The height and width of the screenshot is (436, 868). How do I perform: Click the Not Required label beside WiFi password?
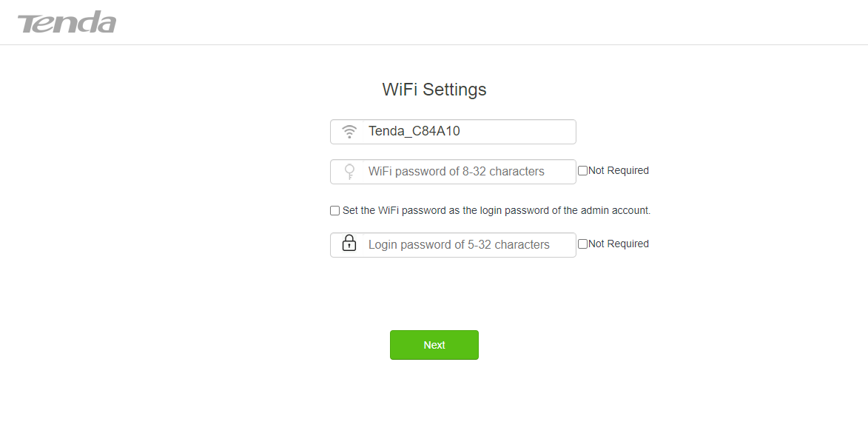point(619,171)
